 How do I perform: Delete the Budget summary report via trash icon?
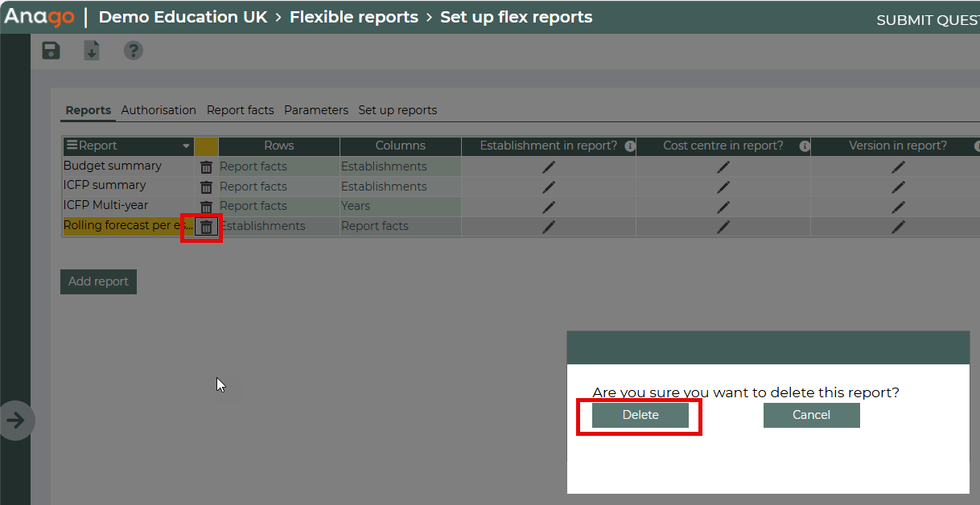207,167
